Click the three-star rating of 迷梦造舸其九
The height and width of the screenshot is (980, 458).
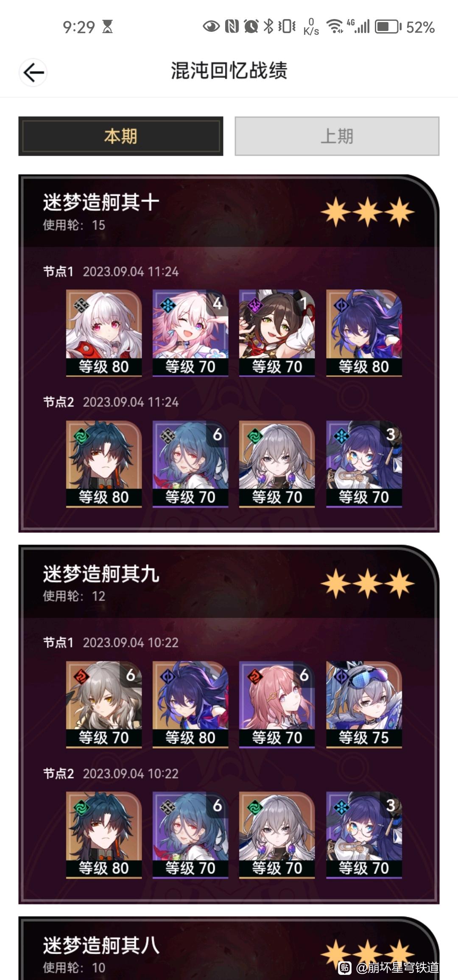pos(367,584)
